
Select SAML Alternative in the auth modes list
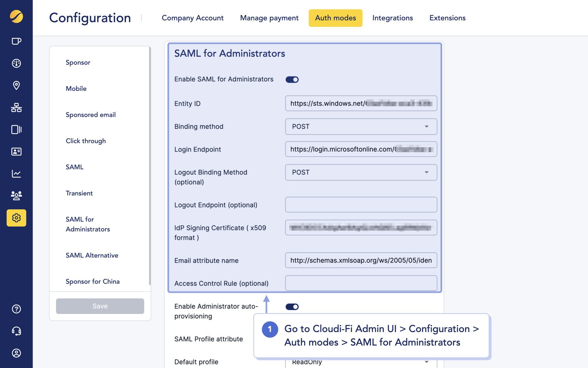(92, 255)
